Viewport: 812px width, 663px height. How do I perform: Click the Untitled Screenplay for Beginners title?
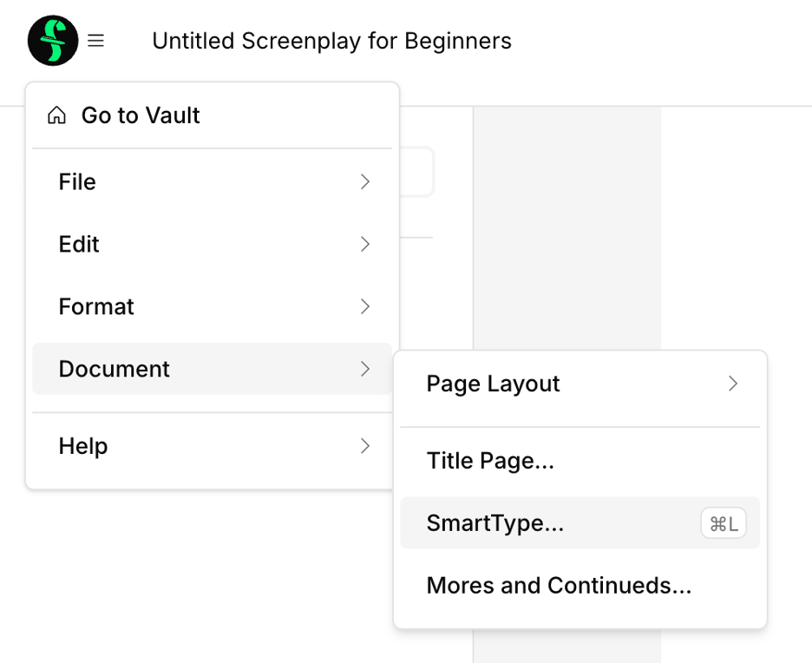coord(331,41)
